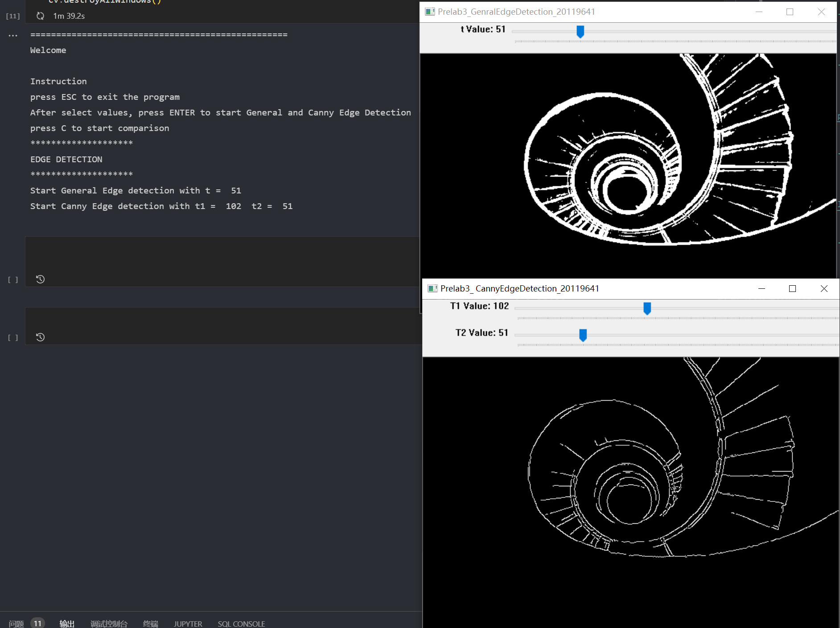Click history icon of first empty cell
Image resolution: width=840 pixels, height=628 pixels.
pyautogui.click(x=40, y=279)
